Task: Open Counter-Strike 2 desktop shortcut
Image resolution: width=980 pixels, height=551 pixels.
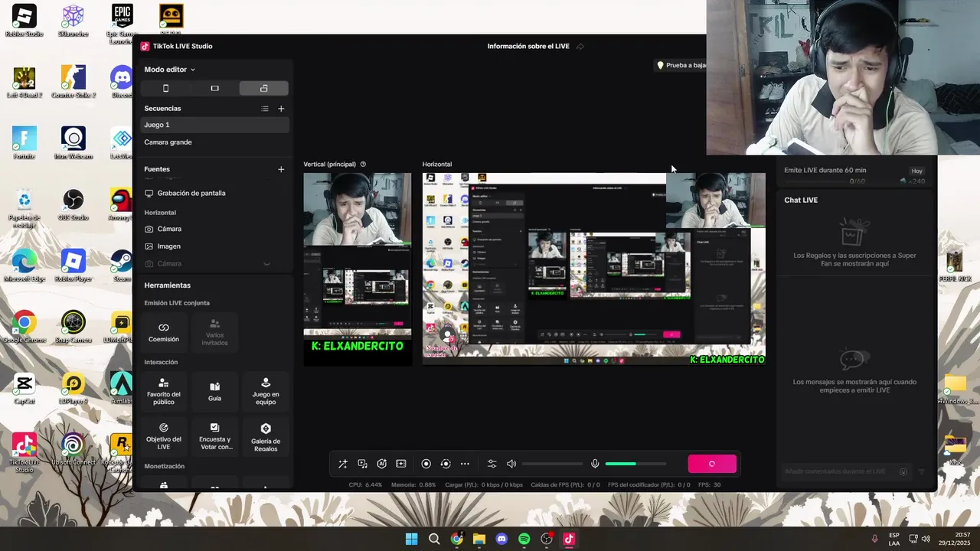Action: (x=73, y=82)
